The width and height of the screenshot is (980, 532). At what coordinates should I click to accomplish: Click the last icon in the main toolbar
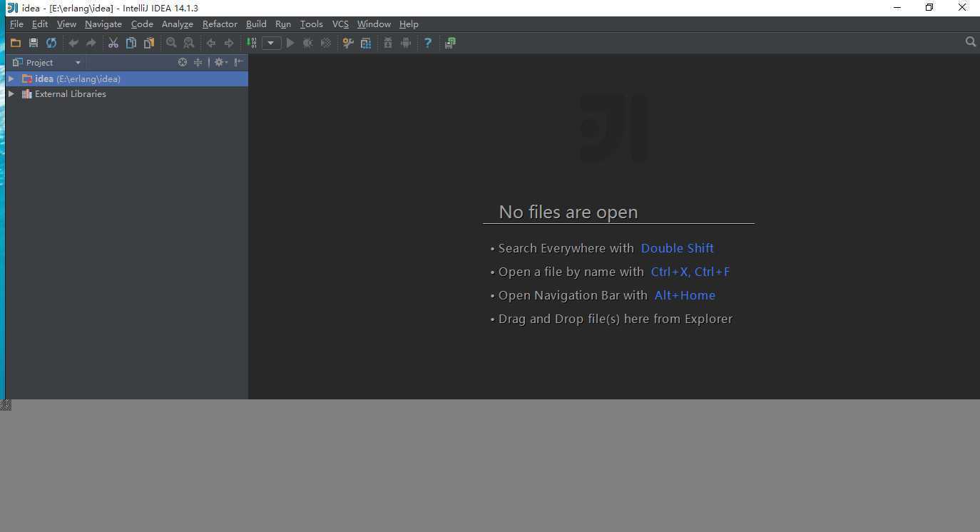[x=450, y=43]
